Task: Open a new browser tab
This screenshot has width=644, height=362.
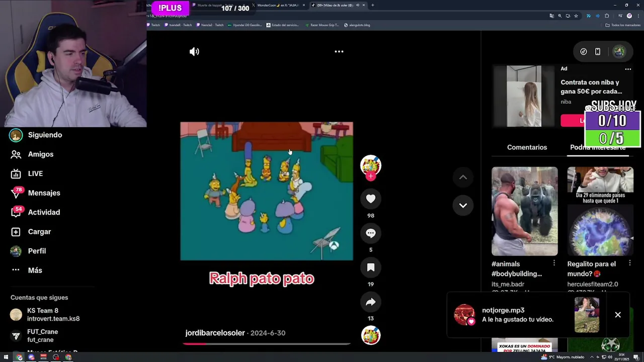Action: coord(372,5)
